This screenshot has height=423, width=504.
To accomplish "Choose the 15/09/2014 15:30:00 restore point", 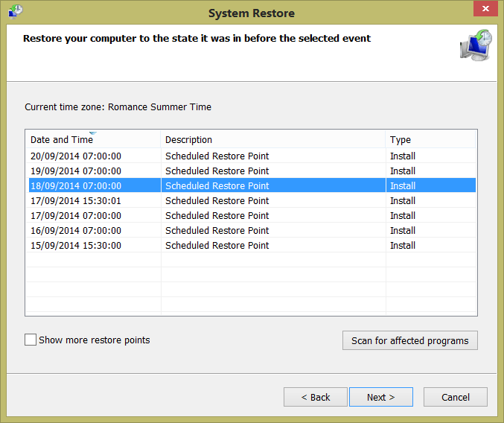I will point(76,246).
